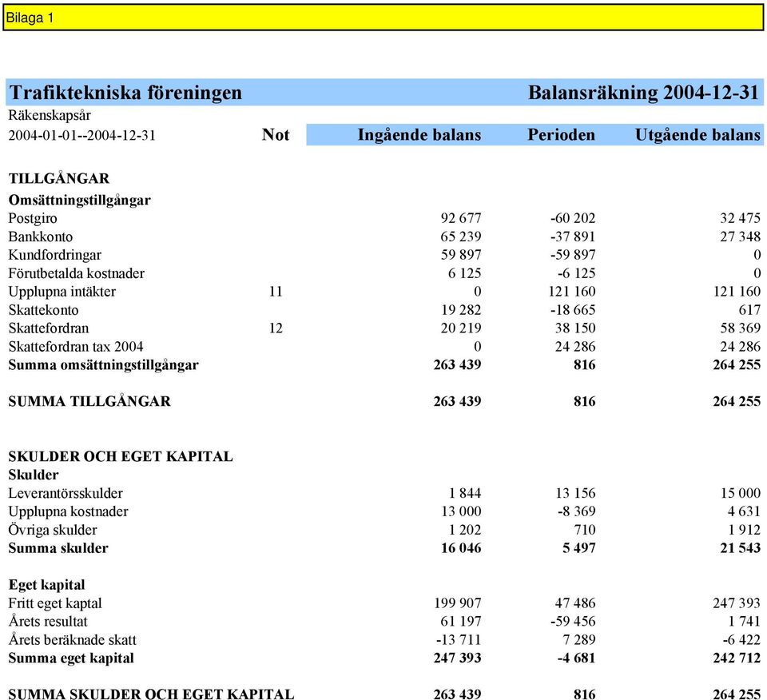Screen dimensions: 767x700
Task: Click the 'Övriga skulder' row label
Action: click(53, 531)
